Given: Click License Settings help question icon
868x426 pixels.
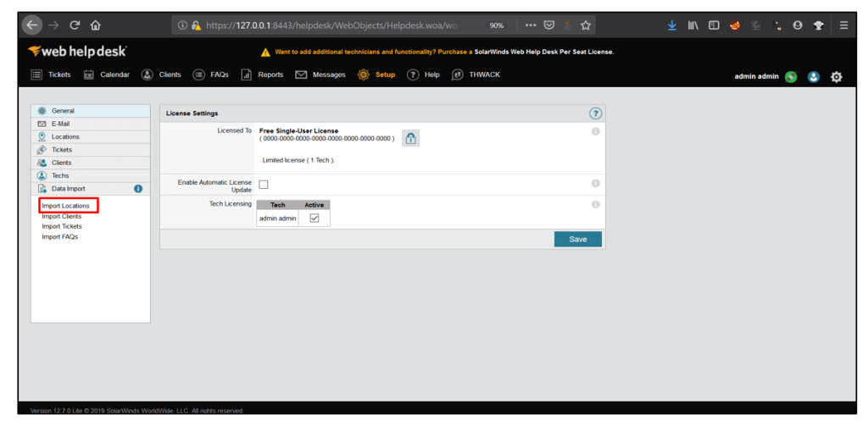Looking at the screenshot, I should tap(596, 113).
